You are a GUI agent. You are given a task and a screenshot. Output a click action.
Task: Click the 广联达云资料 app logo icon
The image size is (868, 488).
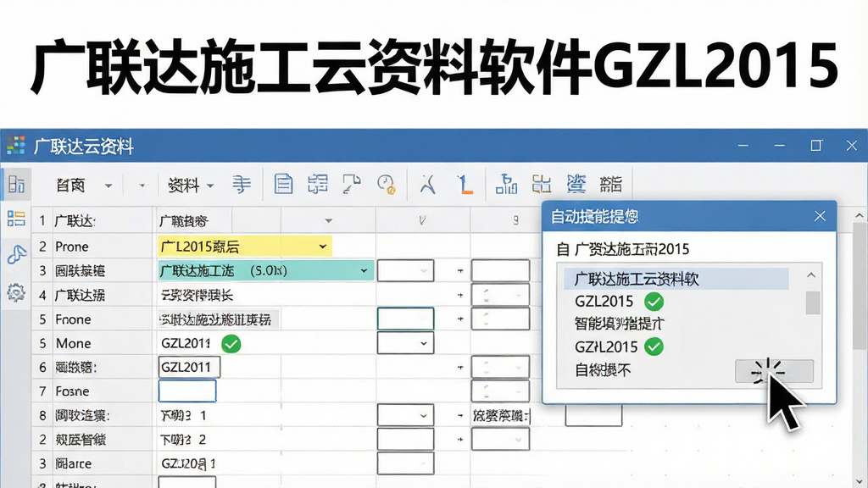pos(16,146)
